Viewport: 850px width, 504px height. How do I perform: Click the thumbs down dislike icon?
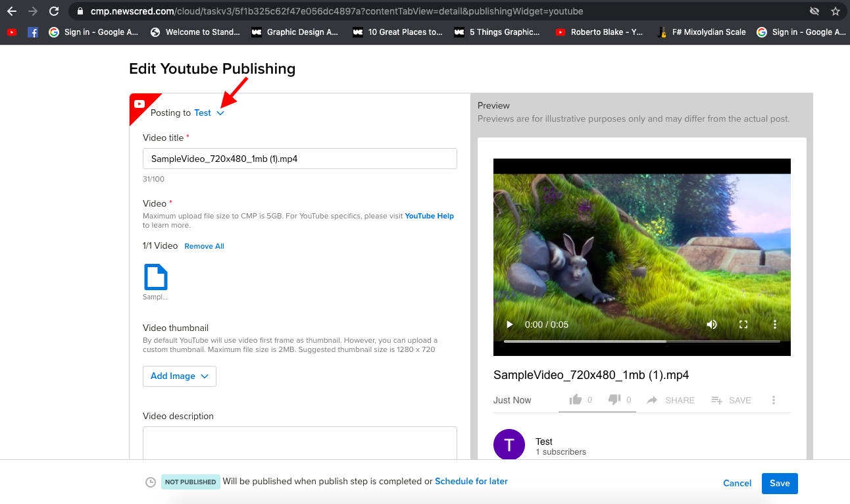point(614,399)
